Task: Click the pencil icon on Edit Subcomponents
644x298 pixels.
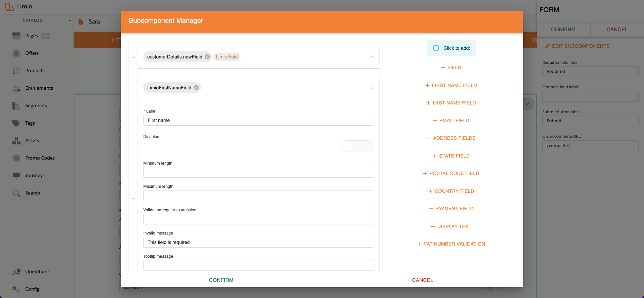Action: (547, 46)
